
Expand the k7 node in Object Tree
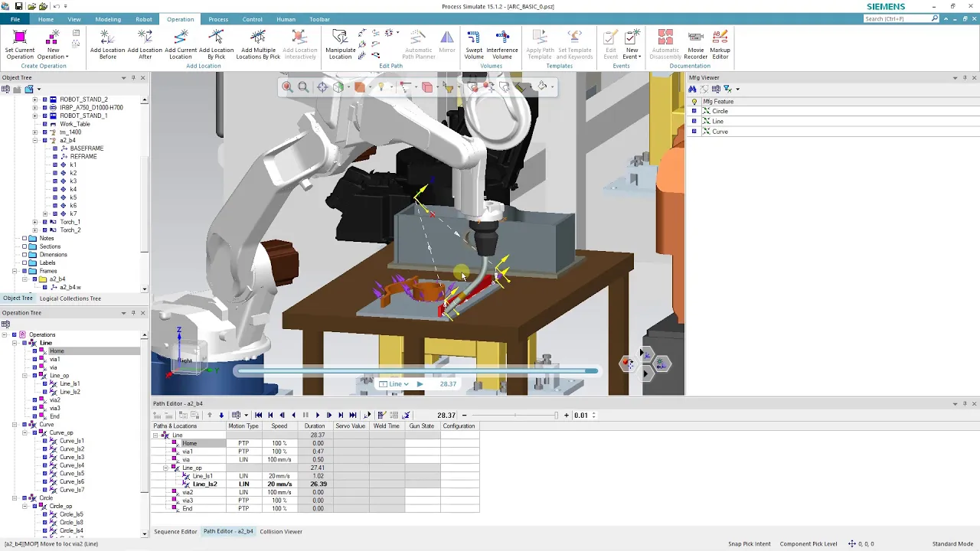click(45, 214)
